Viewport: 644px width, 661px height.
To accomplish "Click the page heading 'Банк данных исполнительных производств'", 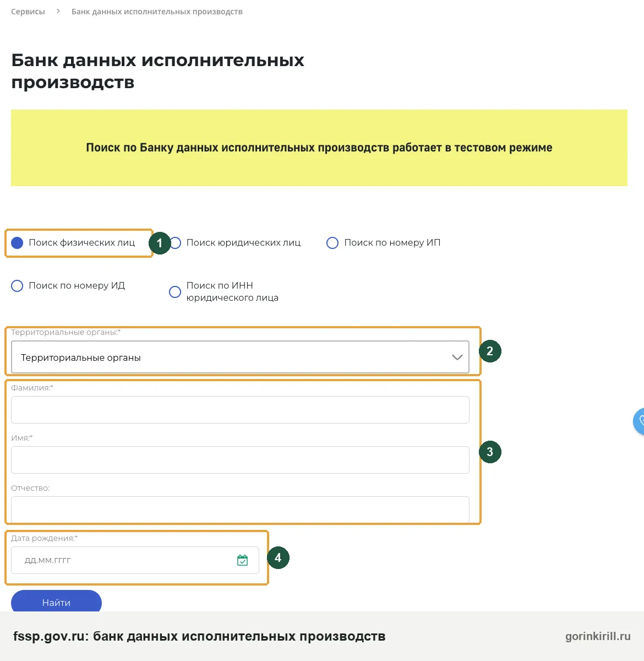I will click(x=157, y=71).
